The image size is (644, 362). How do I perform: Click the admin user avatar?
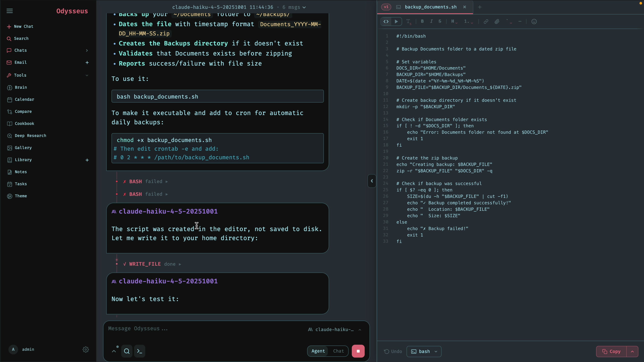[x=13, y=350]
